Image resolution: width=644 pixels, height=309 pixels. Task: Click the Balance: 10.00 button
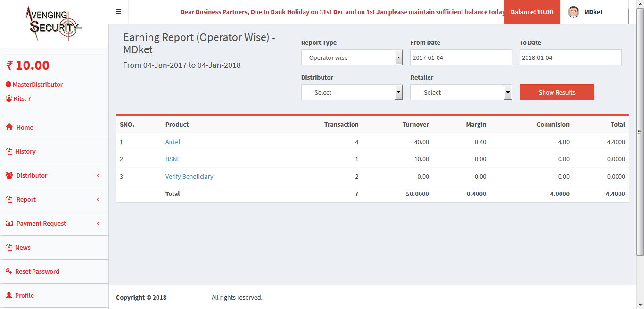point(532,12)
